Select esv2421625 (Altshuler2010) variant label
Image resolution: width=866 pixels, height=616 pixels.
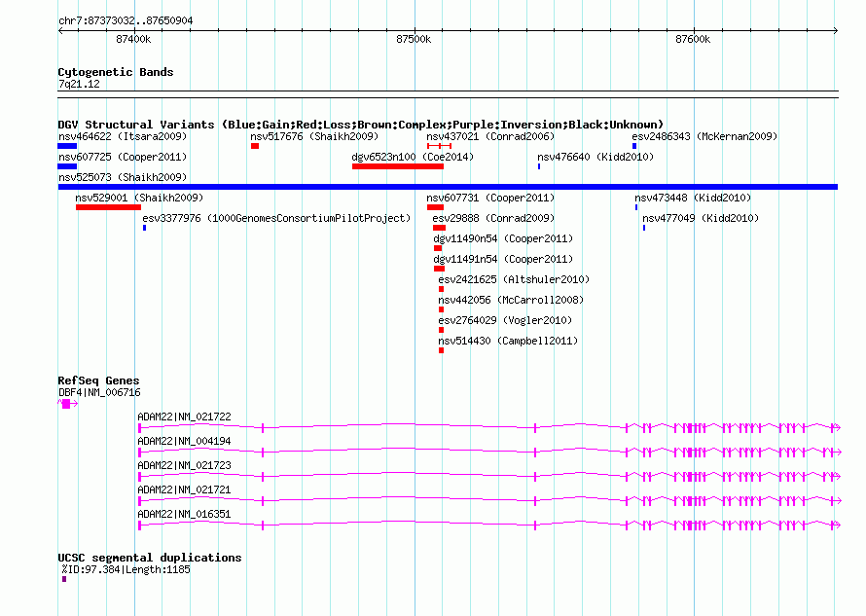click(514, 279)
